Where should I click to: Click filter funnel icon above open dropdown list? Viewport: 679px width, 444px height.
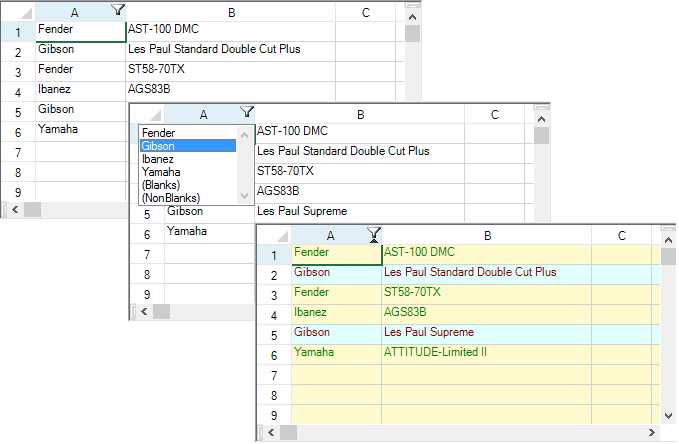click(x=247, y=113)
